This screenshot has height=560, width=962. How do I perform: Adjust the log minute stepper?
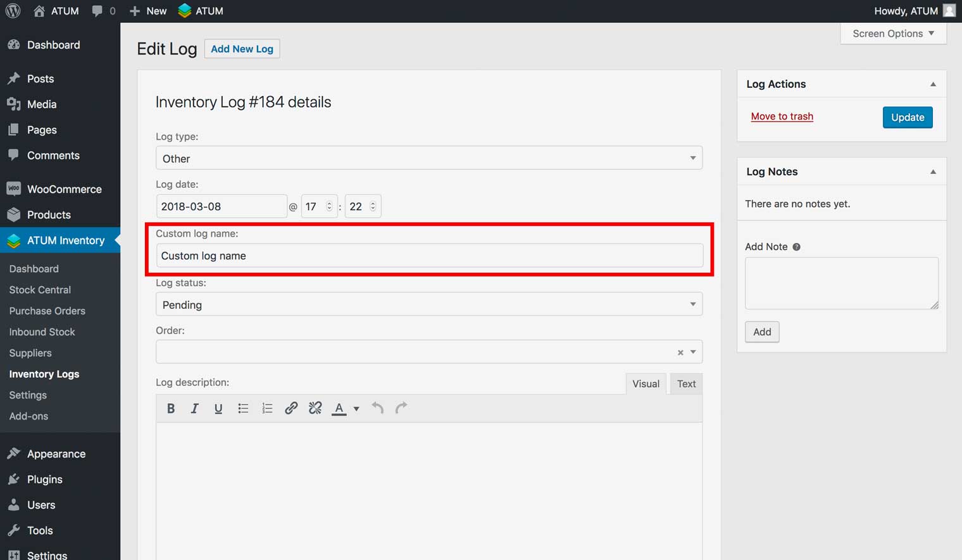click(373, 206)
